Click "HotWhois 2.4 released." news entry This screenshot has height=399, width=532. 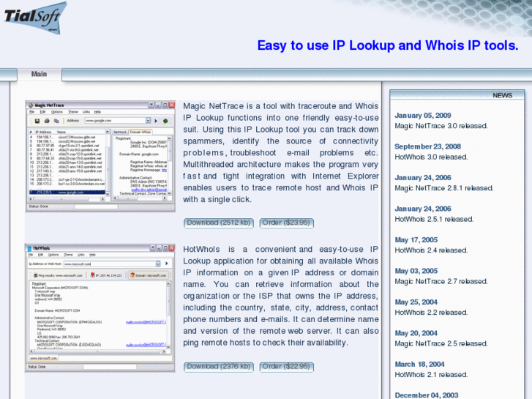tap(431, 250)
